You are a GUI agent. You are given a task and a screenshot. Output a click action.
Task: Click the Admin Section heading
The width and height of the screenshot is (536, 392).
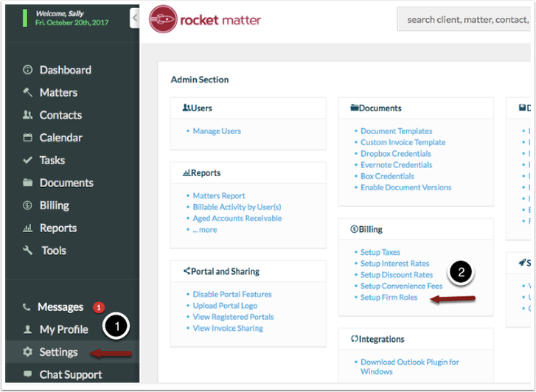pyautogui.click(x=200, y=80)
